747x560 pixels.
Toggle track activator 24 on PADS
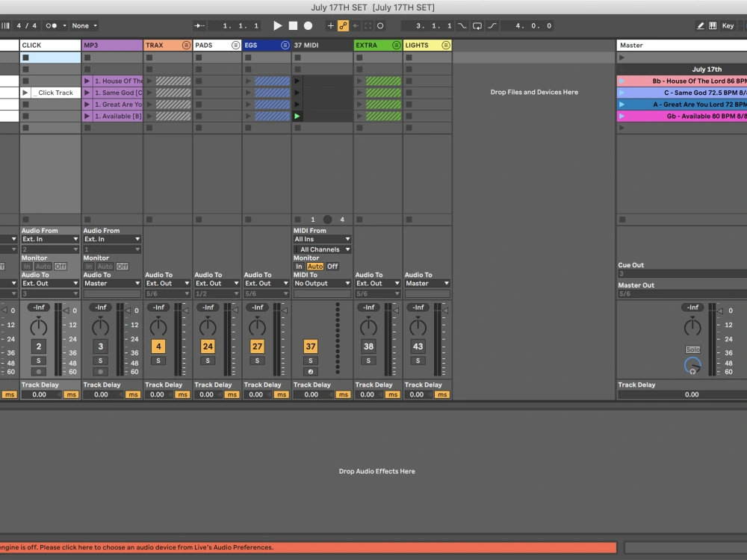point(208,346)
